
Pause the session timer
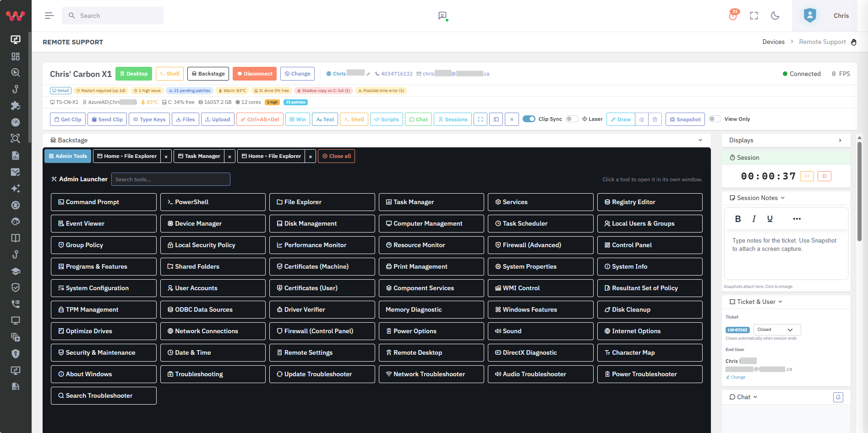[x=807, y=176]
